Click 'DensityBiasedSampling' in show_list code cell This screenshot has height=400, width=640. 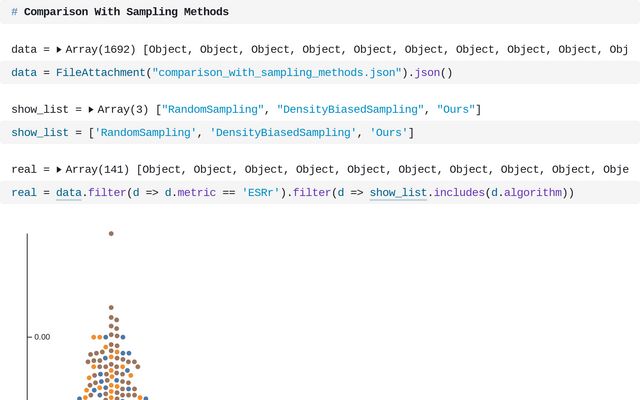[x=282, y=132]
